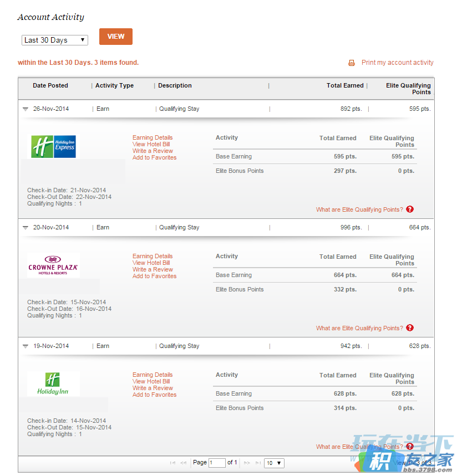Write a Review for Holiday Inn Express

[153, 151]
